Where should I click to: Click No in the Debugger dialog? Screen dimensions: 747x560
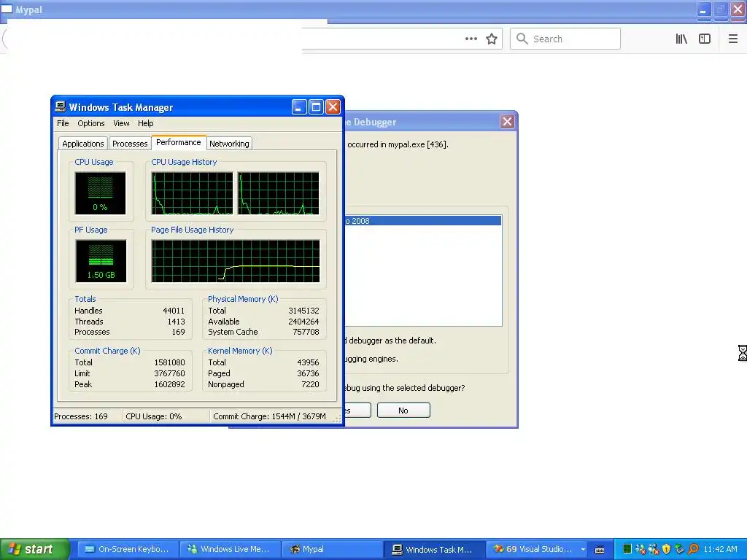[403, 411]
